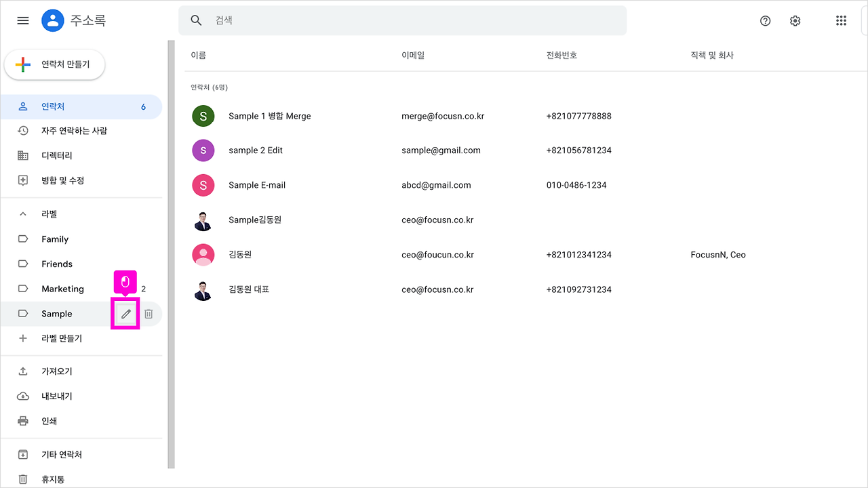This screenshot has height=488, width=868.
Task: Open the settings gear icon
Action: tap(795, 20)
